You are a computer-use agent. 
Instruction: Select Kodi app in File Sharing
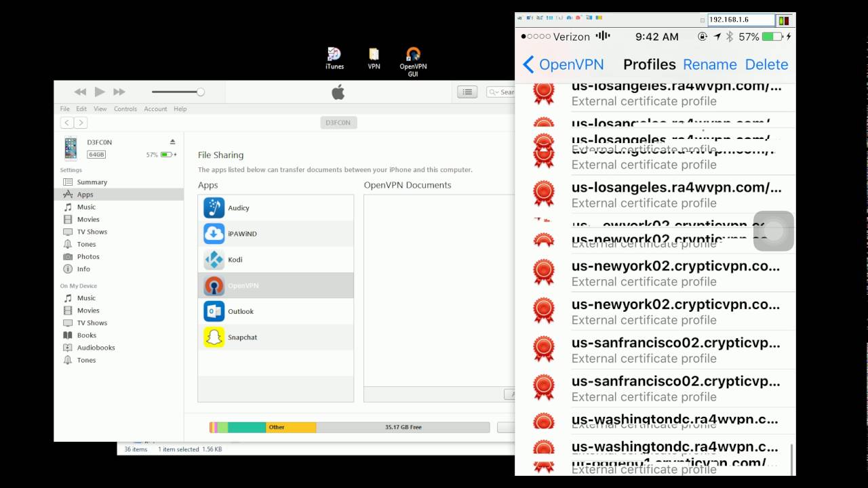[276, 260]
